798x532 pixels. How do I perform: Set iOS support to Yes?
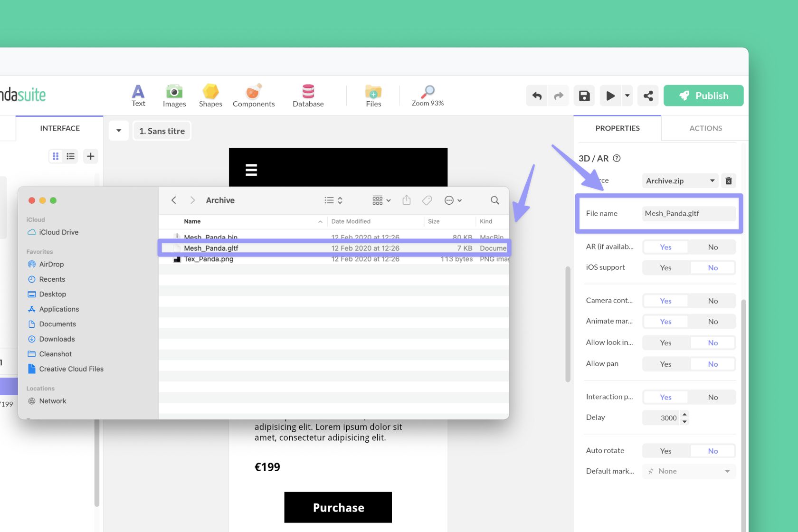click(665, 268)
